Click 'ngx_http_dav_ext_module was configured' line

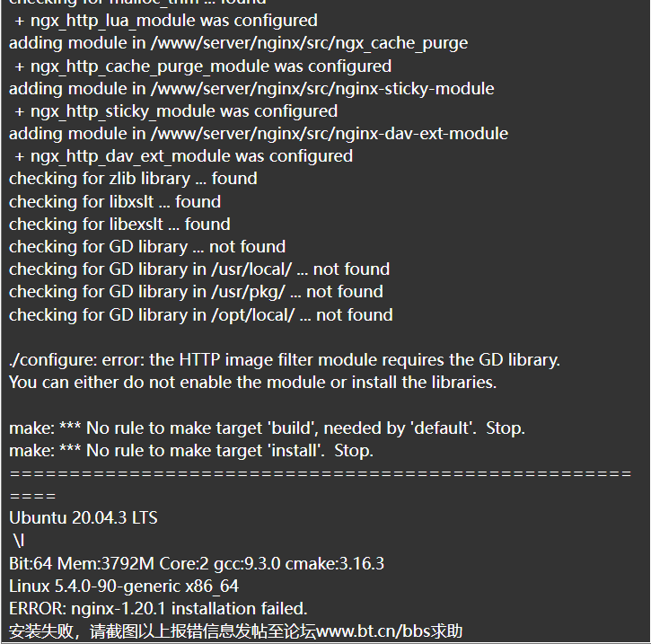tap(183, 156)
